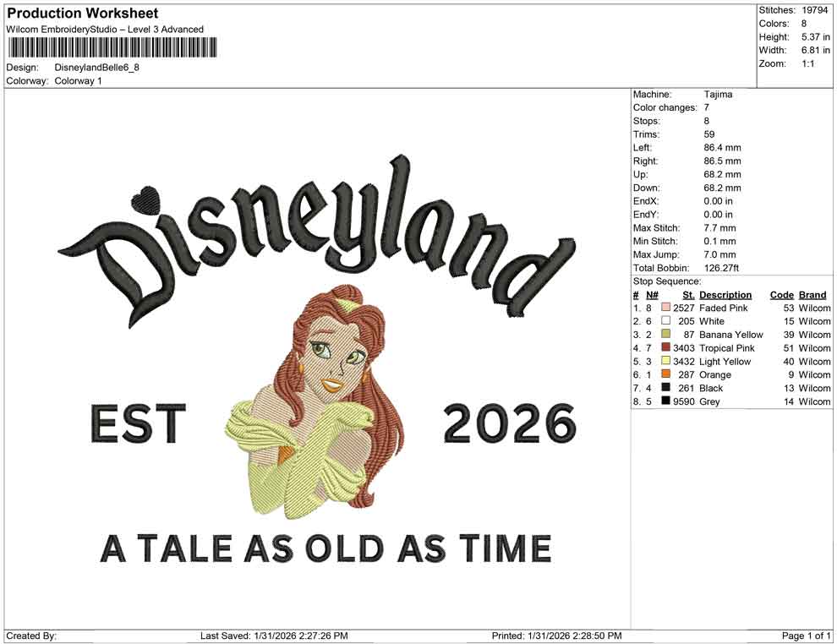Click the Width value '6.81 in'
This screenshot has height=644, width=837.
[816, 50]
